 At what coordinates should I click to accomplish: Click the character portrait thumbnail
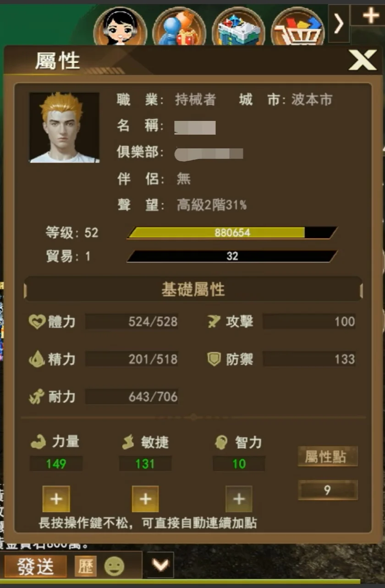[64, 127]
